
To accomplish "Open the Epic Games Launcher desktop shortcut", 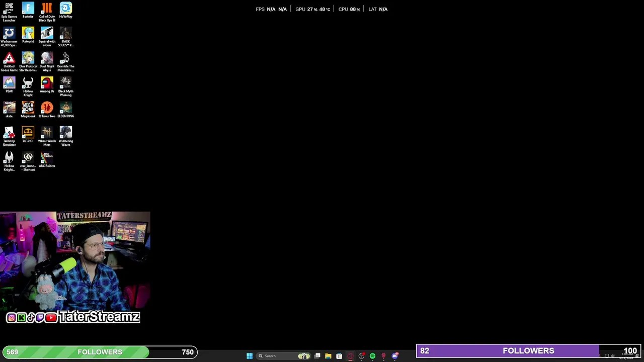I will [x=9, y=12].
